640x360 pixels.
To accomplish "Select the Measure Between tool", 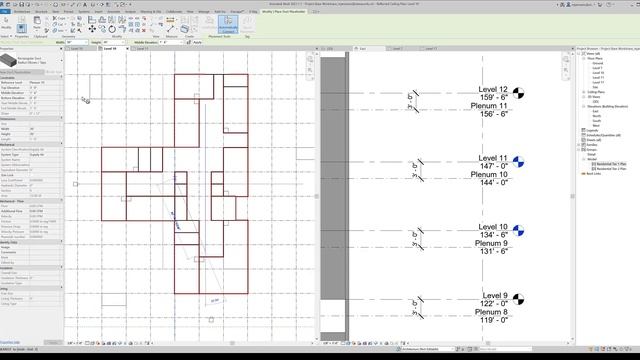I will (x=170, y=29).
